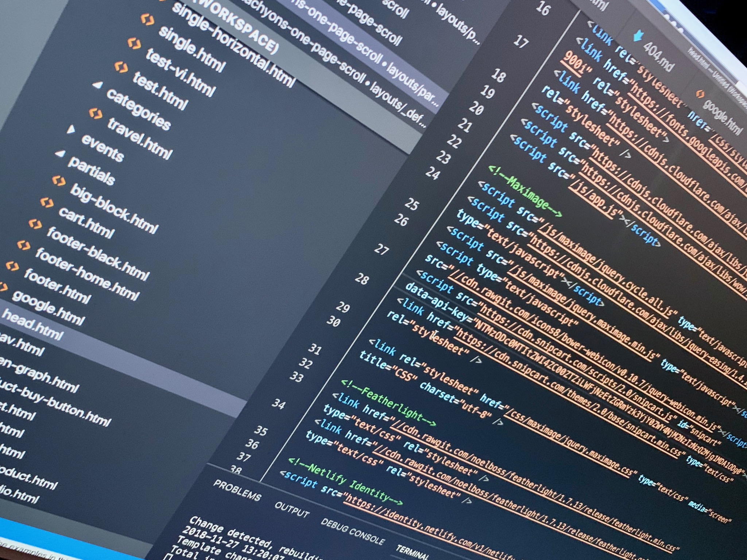Open cart.html in the file tree
The height and width of the screenshot is (560, 747).
(86, 223)
